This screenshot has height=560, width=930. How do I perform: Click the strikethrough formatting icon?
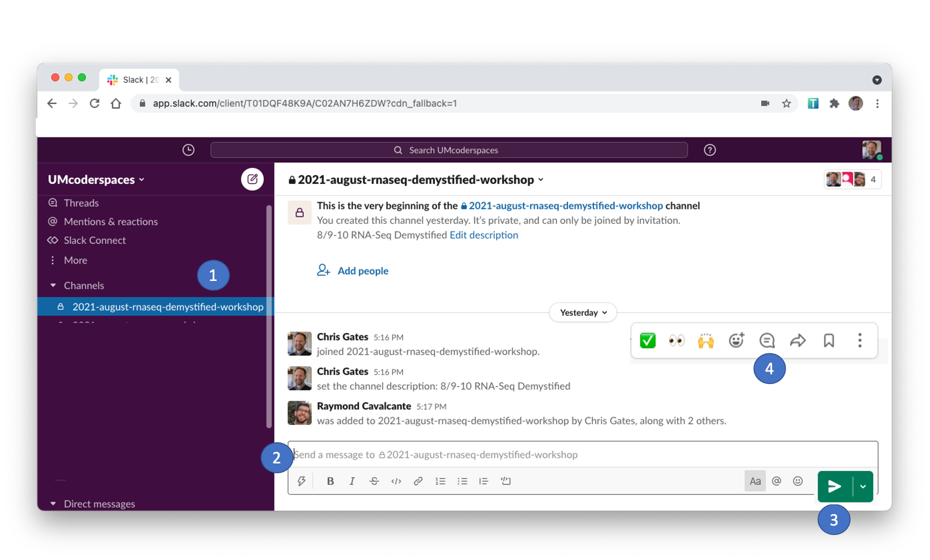click(x=375, y=481)
